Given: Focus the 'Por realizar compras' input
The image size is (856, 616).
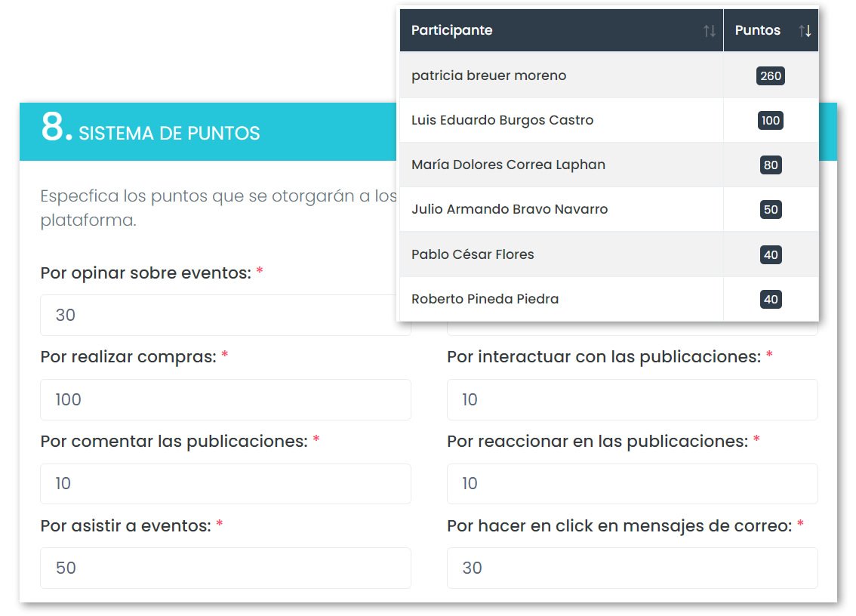Looking at the screenshot, I should 225,399.
